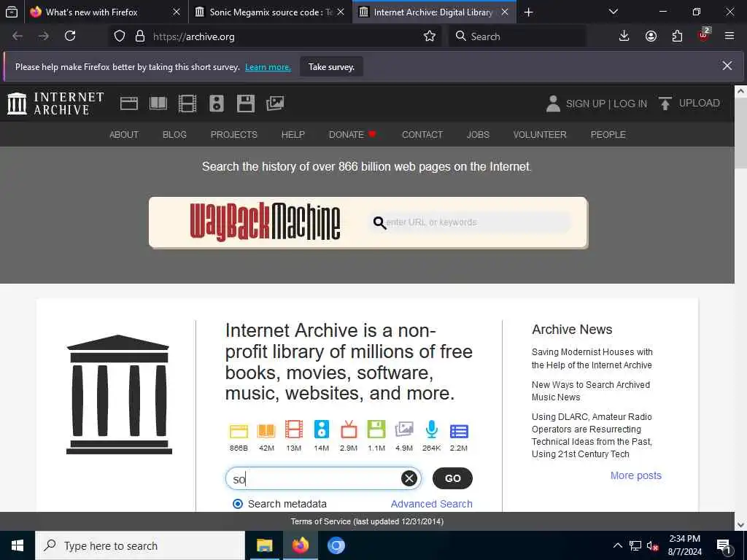Open the PEOPLE menu item
Screen dimensions: 747x560
point(608,135)
